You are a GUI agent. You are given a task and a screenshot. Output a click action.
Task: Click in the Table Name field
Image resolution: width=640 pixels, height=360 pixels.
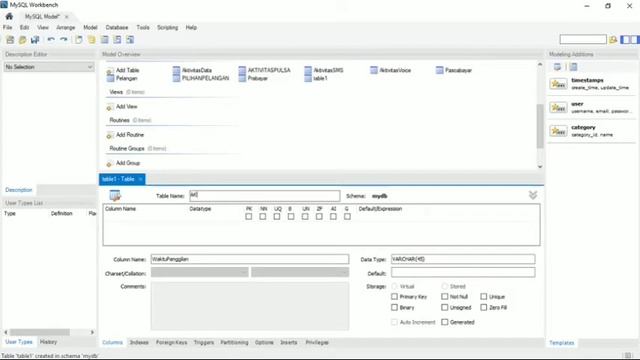(264, 196)
